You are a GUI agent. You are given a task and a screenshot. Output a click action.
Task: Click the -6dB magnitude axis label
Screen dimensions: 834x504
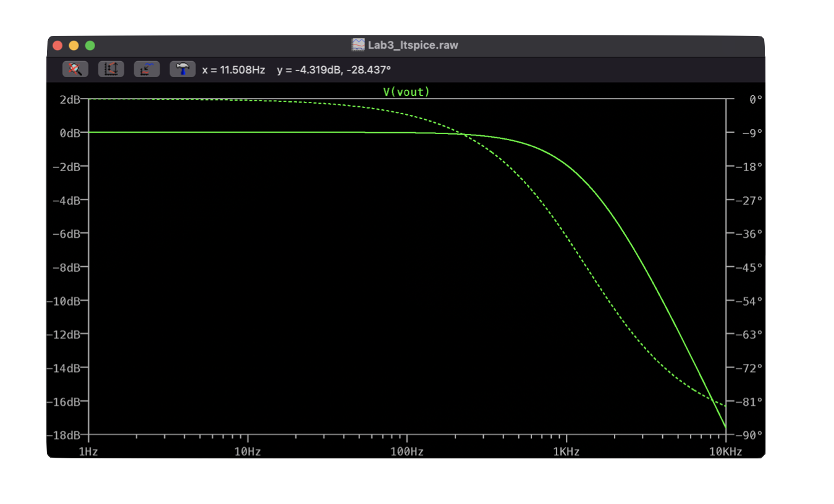pyautogui.click(x=67, y=233)
